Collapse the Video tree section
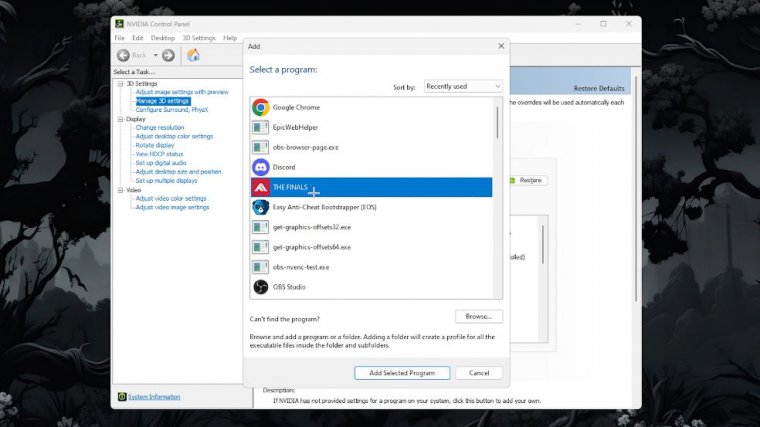 120,190
